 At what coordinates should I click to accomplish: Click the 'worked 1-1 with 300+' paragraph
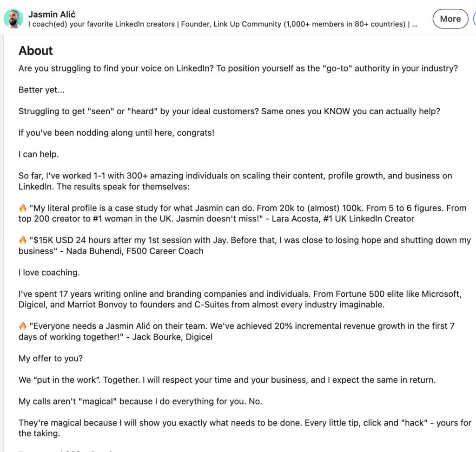point(235,181)
